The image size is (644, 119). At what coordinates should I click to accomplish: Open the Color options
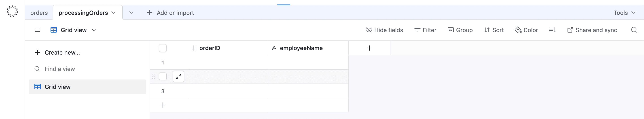526,30
